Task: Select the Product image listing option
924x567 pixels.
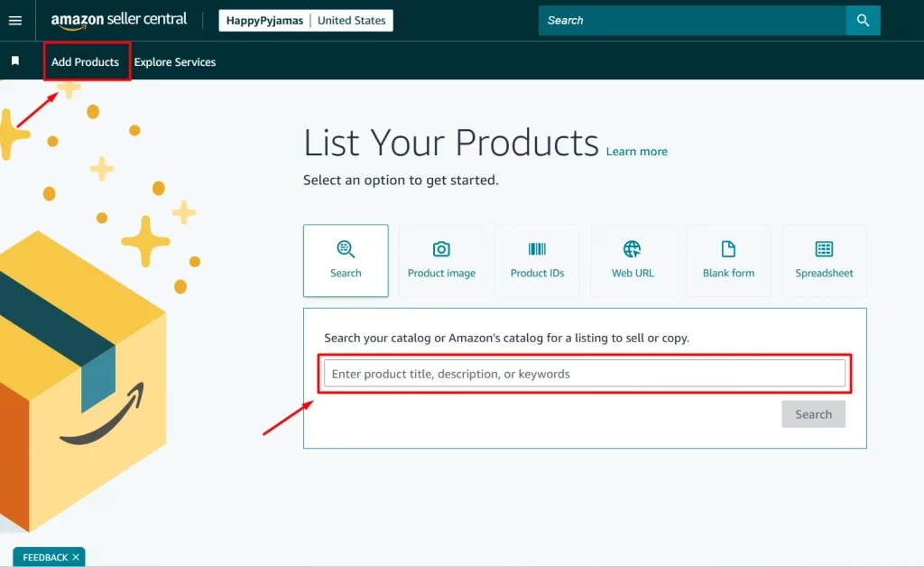Action: (x=442, y=260)
